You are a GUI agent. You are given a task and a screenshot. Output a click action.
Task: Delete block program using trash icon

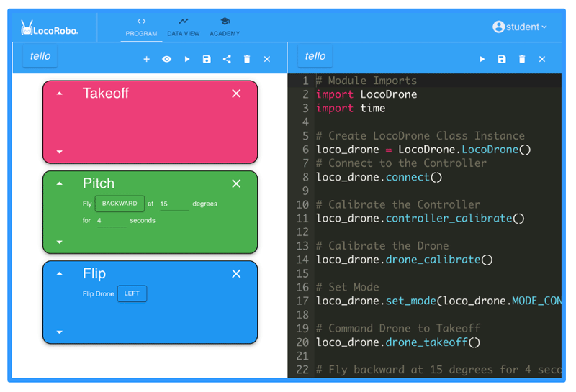(247, 60)
